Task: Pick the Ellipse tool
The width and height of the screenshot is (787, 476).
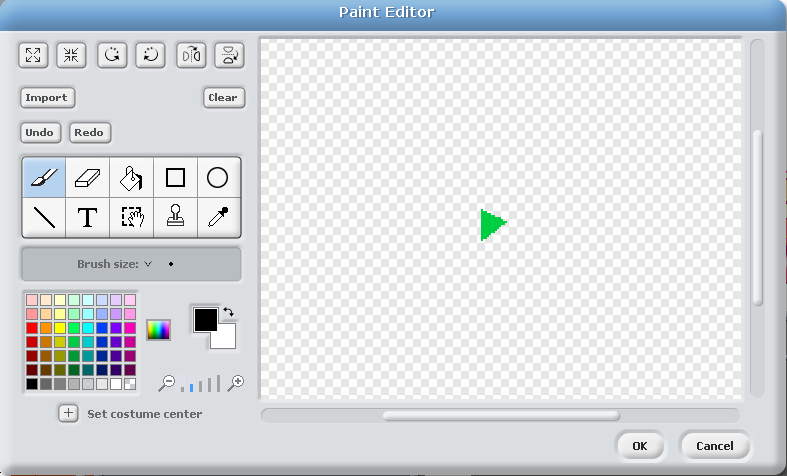Action: point(218,178)
